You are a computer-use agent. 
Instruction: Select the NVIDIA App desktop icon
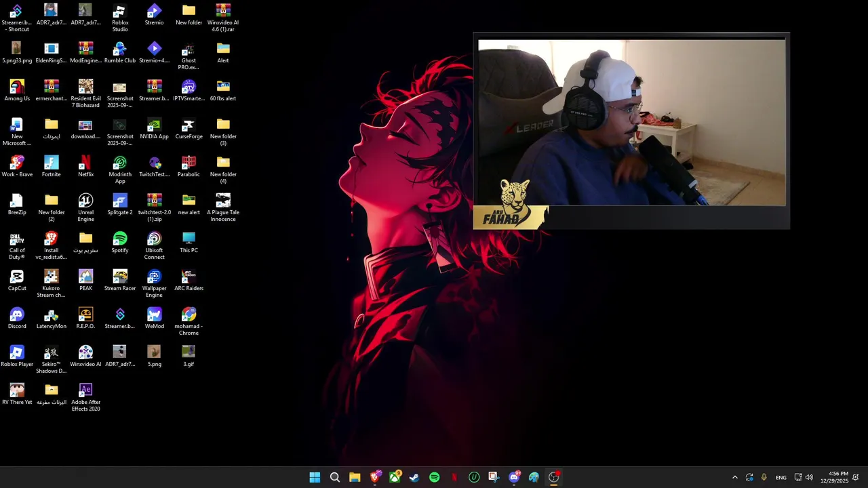pos(154,129)
